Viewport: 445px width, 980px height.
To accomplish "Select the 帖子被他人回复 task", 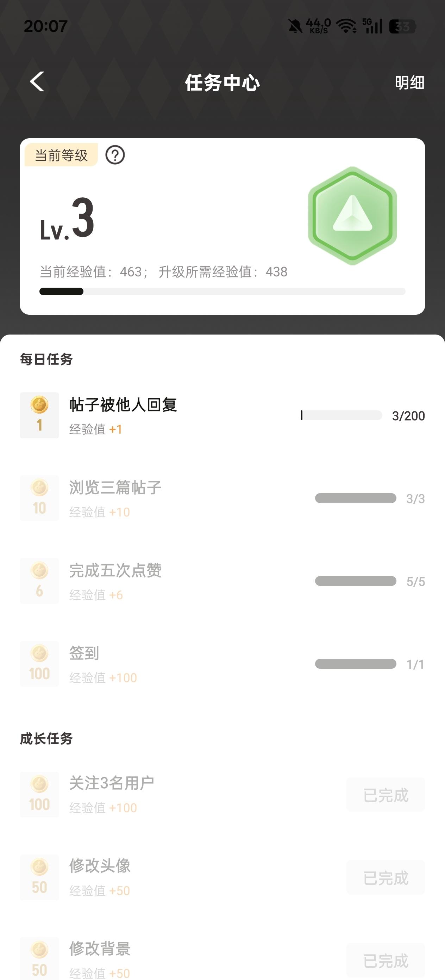I will click(x=123, y=405).
